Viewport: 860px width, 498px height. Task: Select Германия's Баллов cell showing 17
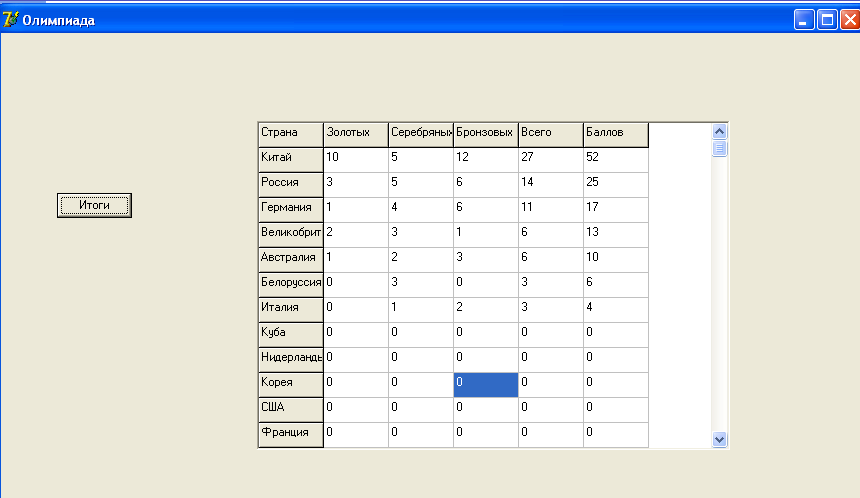(616, 210)
